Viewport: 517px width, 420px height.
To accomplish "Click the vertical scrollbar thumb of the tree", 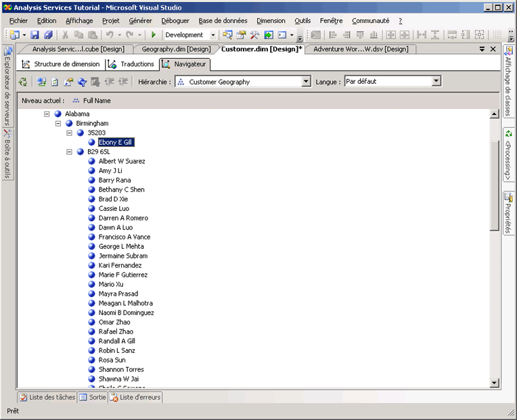I will 494,186.
